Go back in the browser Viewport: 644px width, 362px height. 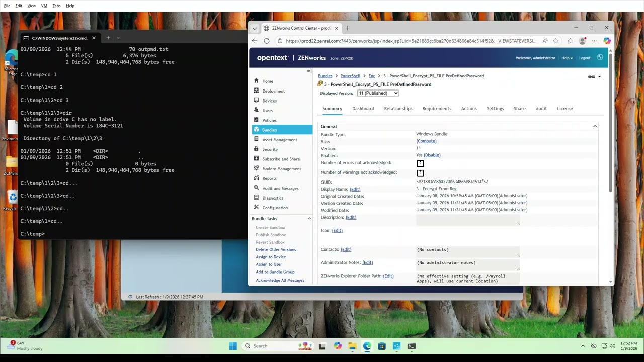coord(255,41)
